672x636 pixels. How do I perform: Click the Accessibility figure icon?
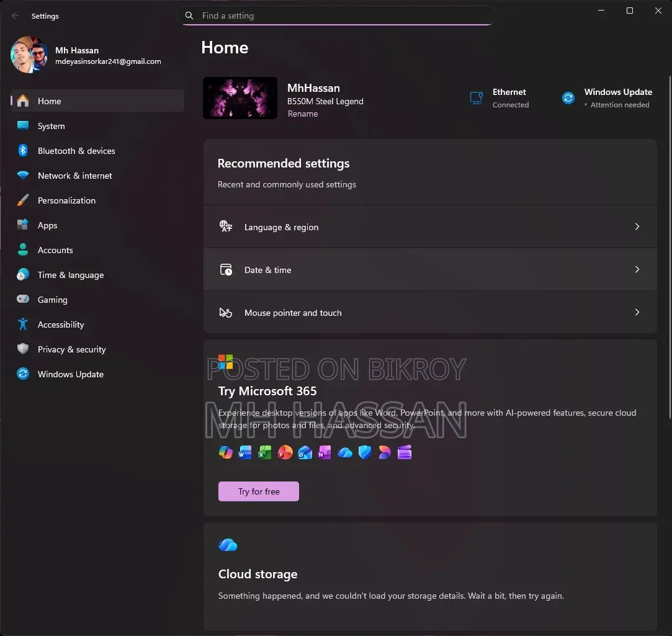point(23,324)
